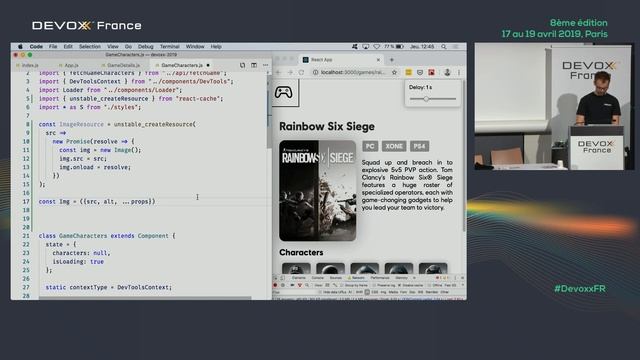Switch to the App.js editor tab

tap(71, 65)
